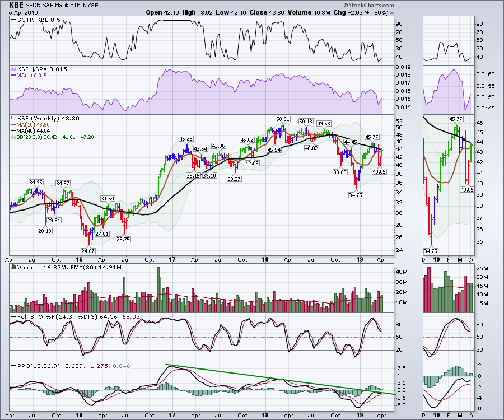The height and width of the screenshot is (420, 504).
Task: Click the 42.64 price label
Action: (x=200, y=148)
